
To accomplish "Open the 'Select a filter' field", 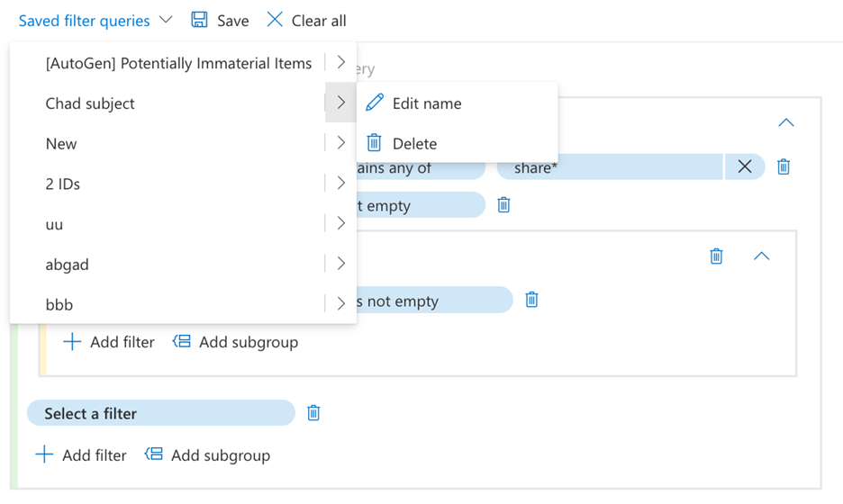I will 161,413.
